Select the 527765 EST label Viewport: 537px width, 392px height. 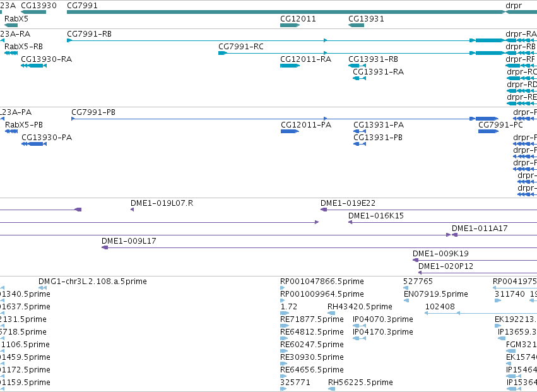tap(418, 282)
